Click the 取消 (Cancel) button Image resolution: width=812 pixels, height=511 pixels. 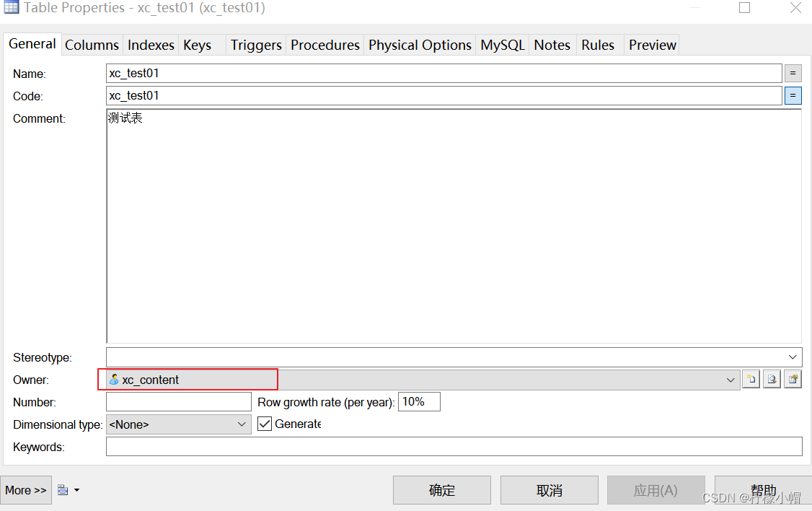pos(549,490)
